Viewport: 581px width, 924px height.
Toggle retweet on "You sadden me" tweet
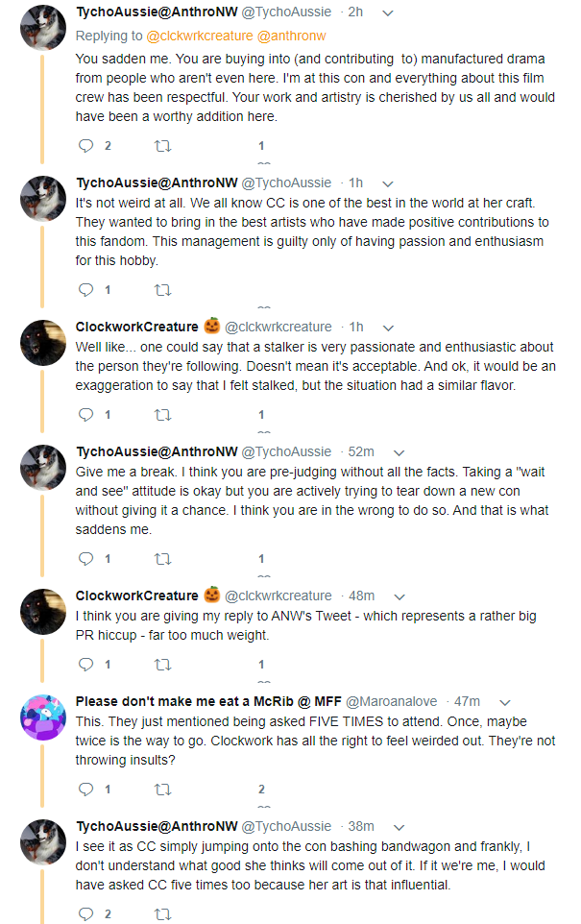(163, 146)
